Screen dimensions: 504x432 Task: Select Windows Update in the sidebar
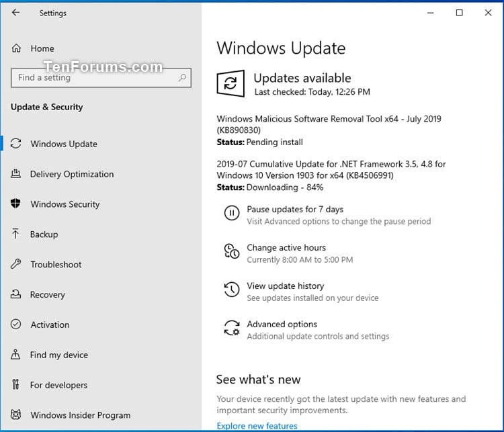point(64,144)
